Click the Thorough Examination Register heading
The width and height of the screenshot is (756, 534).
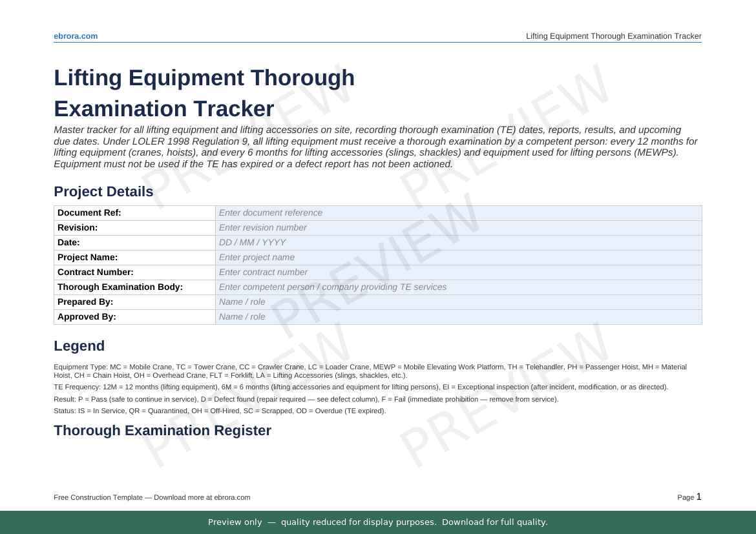pos(162,431)
